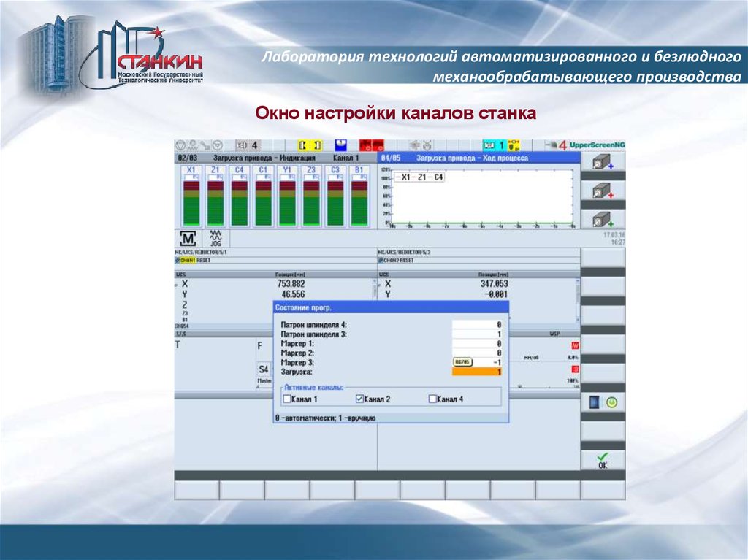Click the blue floppy disk save icon
Viewport: 748px width, 560px height.
[x=340, y=145]
